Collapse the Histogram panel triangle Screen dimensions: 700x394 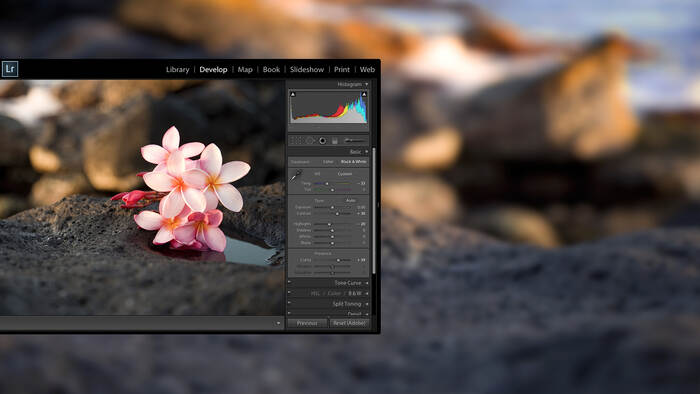(367, 84)
